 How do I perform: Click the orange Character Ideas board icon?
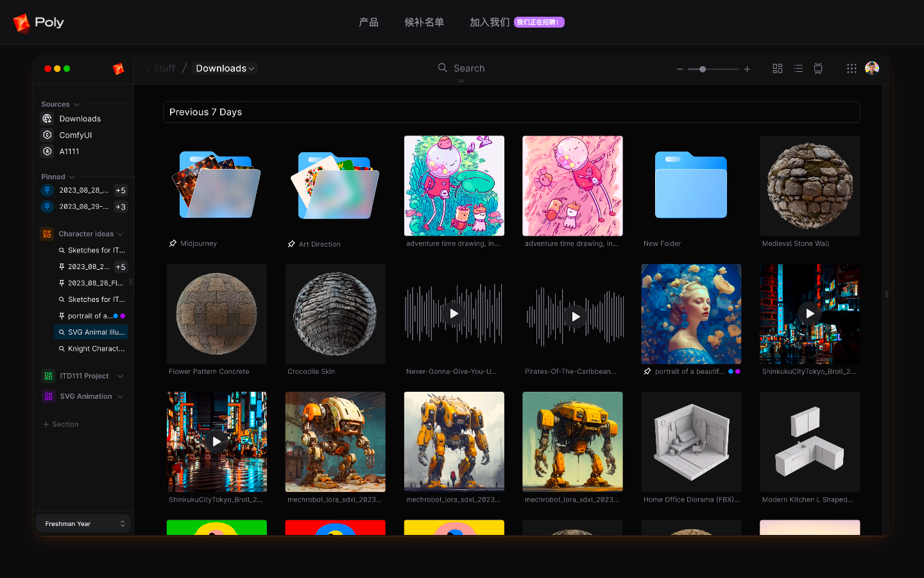click(x=47, y=234)
